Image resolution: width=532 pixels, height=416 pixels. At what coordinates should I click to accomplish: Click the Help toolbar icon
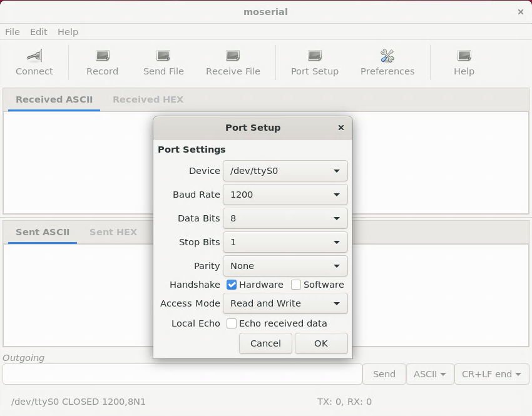[x=464, y=56]
